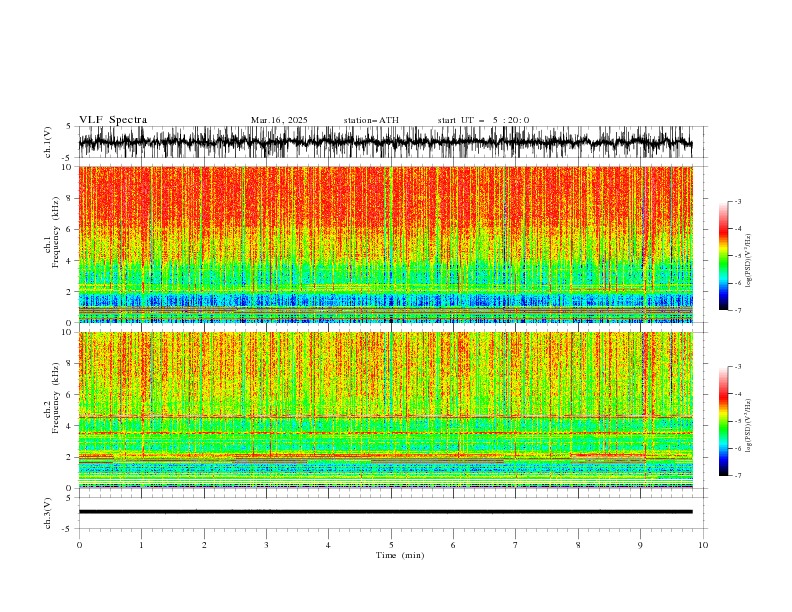Click the time axis tick label '8'
The width and height of the screenshot is (792, 612).
(578, 545)
